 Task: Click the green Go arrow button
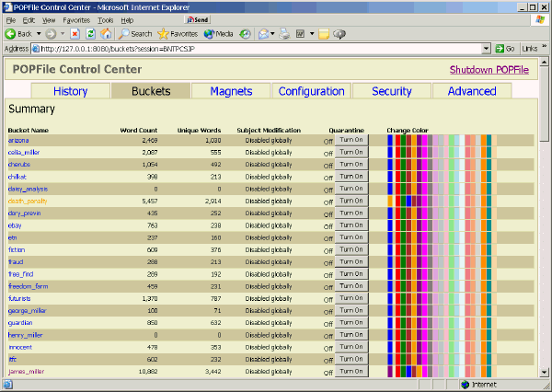click(x=505, y=49)
